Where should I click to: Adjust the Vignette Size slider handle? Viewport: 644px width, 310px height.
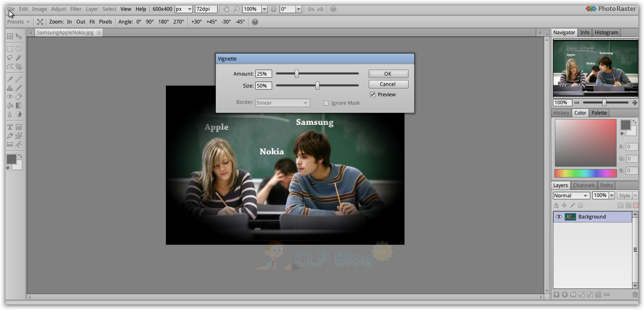pos(317,85)
